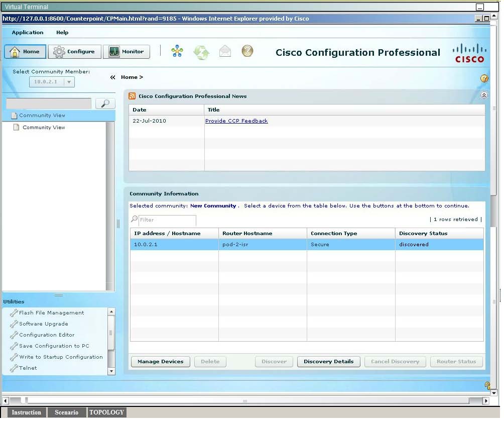
Task: Open Configuration Editor utility
Action: (47, 335)
